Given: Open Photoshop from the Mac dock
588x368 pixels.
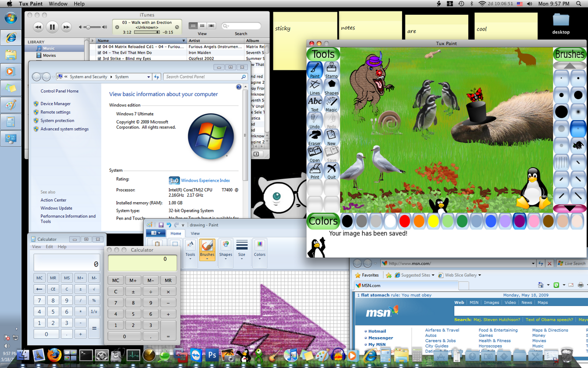Looking at the screenshot, I should coord(212,356).
